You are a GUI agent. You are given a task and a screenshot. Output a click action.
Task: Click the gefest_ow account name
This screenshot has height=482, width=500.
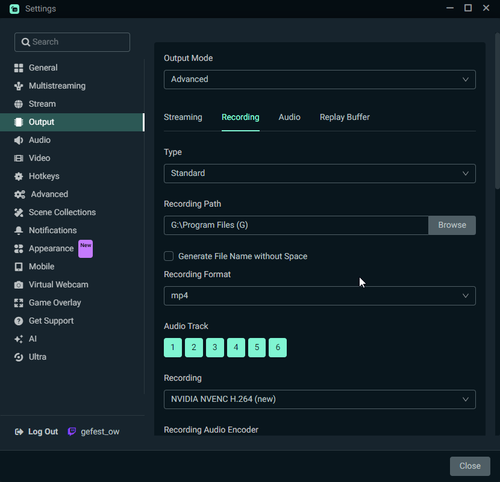tap(100, 432)
